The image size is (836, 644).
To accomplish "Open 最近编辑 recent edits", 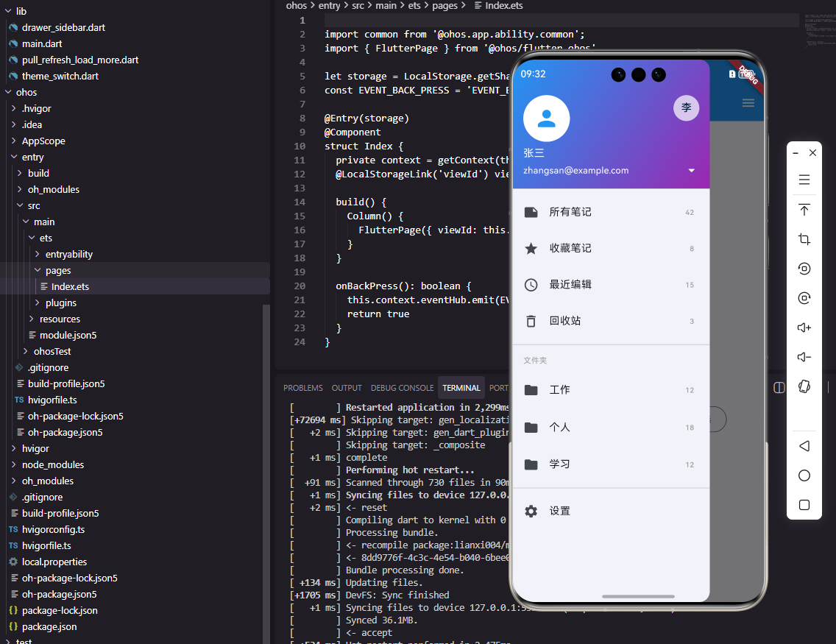I will 611,285.
